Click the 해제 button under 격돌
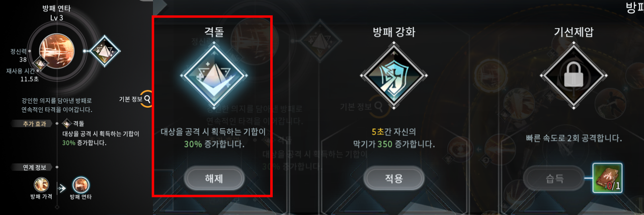The image size is (644, 215). (214, 178)
